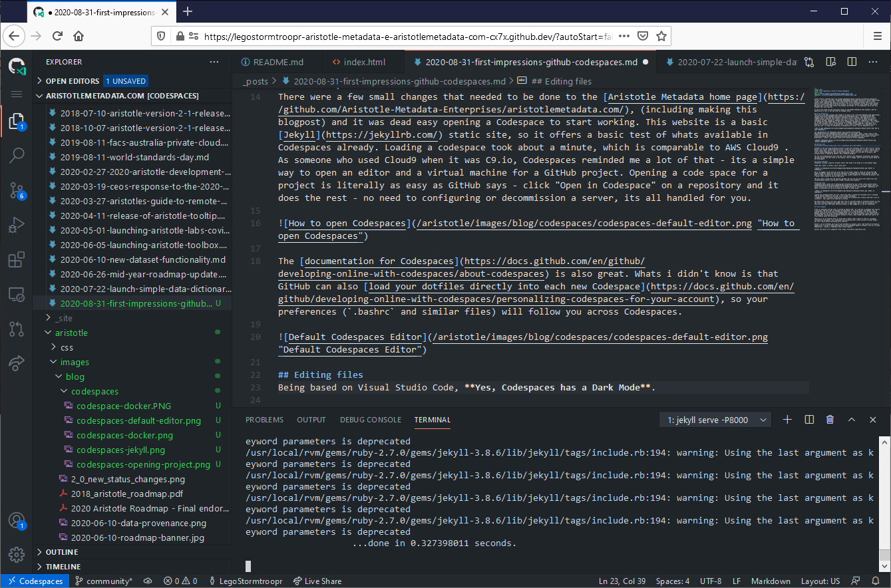This screenshot has height=588, width=891.
Task: Open Firefox application menu
Action: click(877, 36)
